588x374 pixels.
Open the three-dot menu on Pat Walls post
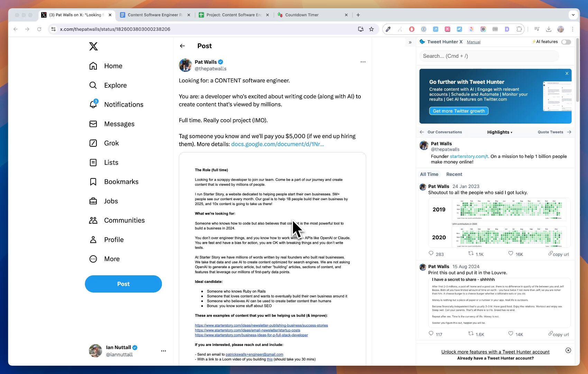point(363,62)
